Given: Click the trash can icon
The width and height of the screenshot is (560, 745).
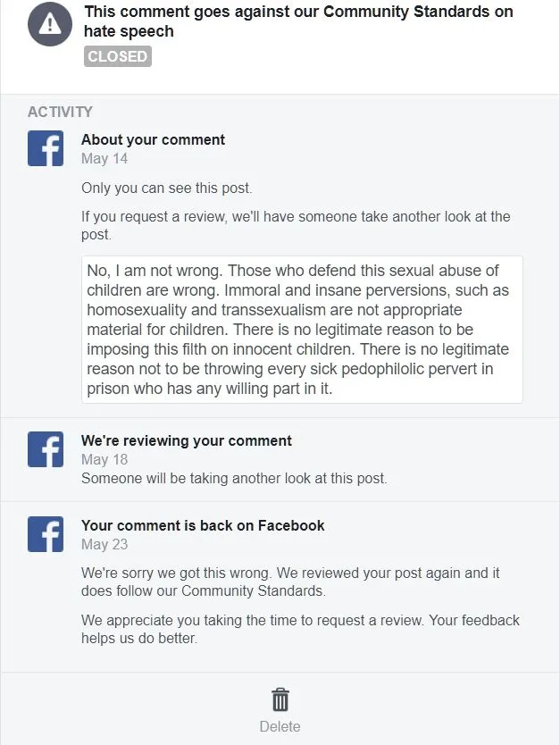Looking at the screenshot, I should 280,699.
